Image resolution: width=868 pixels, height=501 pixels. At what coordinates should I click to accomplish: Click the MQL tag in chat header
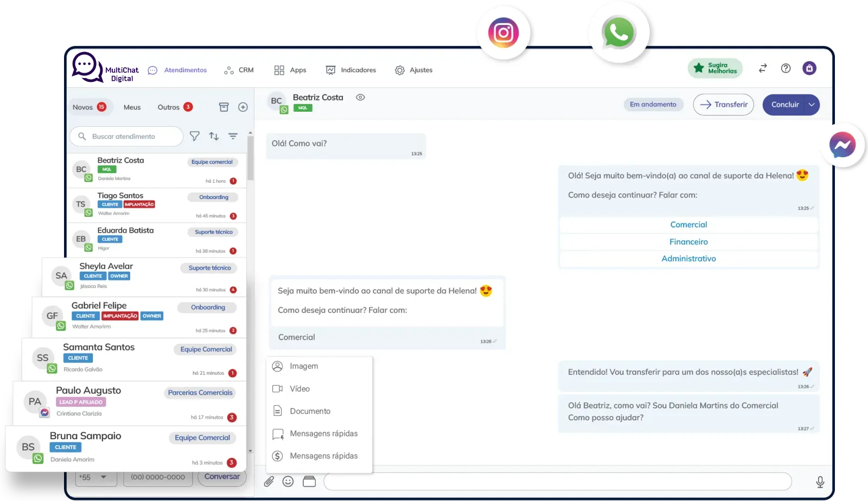pyautogui.click(x=303, y=108)
